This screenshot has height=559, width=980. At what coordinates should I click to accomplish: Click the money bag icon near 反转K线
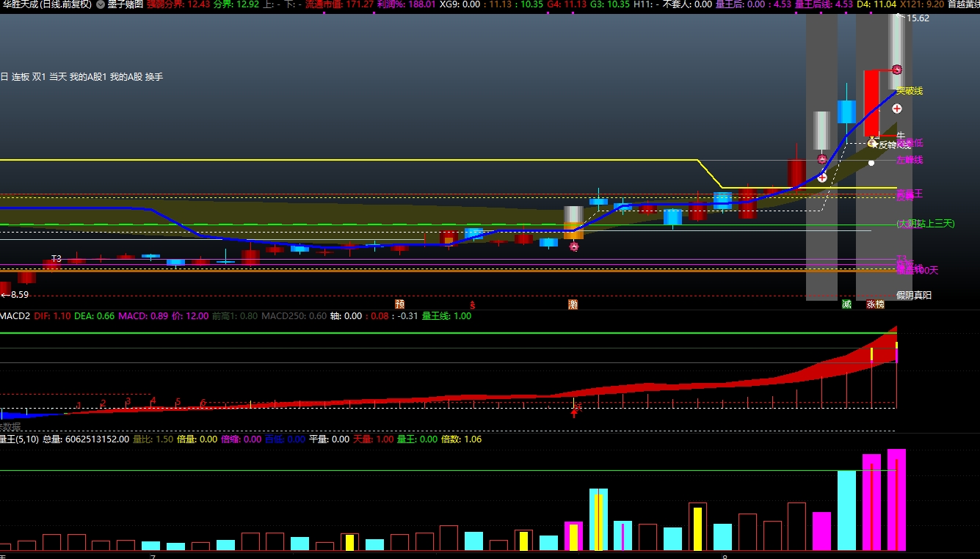872,143
